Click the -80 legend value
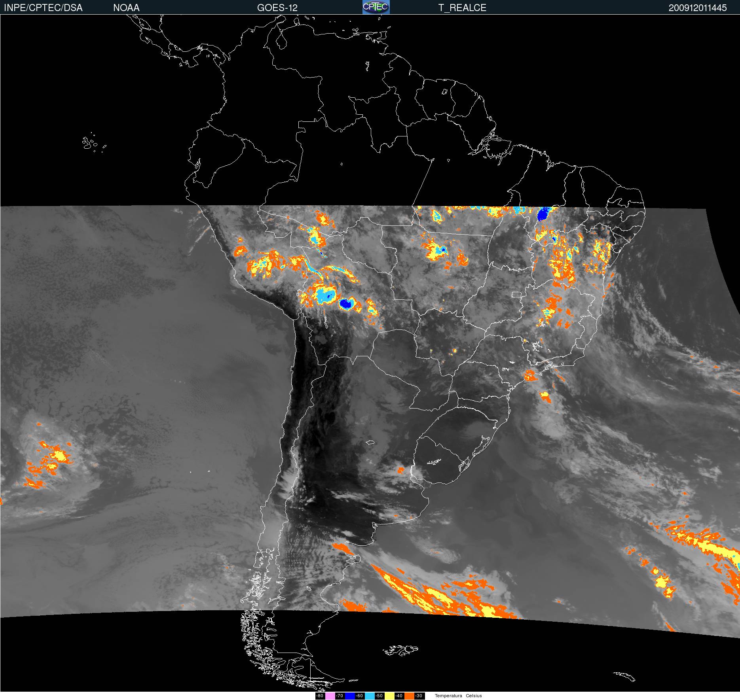 coord(320,696)
